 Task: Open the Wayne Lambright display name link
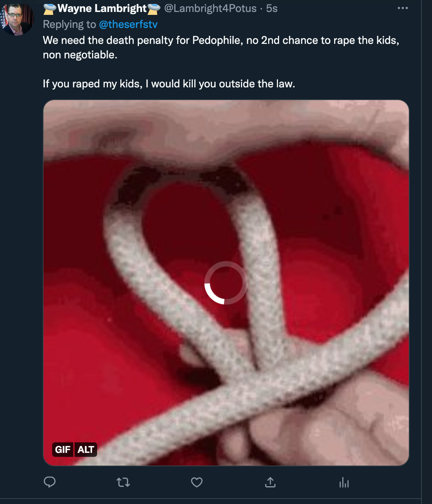102,8
